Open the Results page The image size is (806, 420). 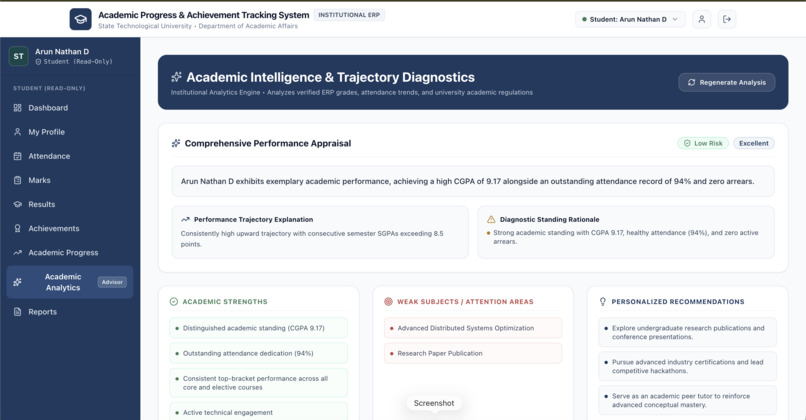[70, 205]
